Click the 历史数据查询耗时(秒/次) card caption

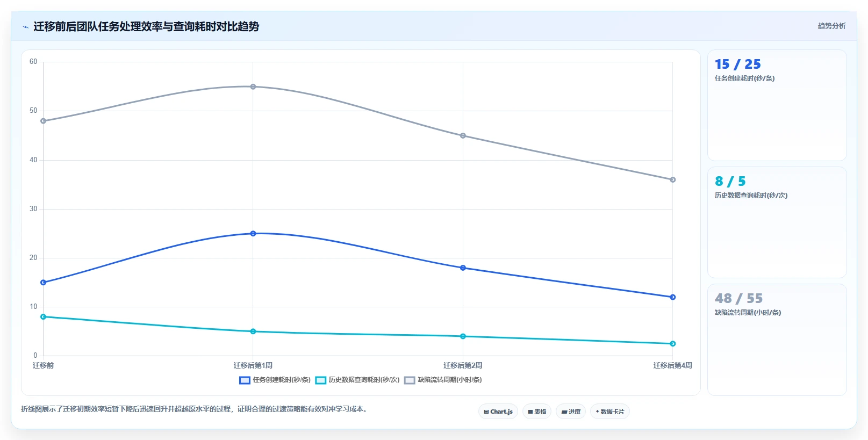[x=751, y=196]
